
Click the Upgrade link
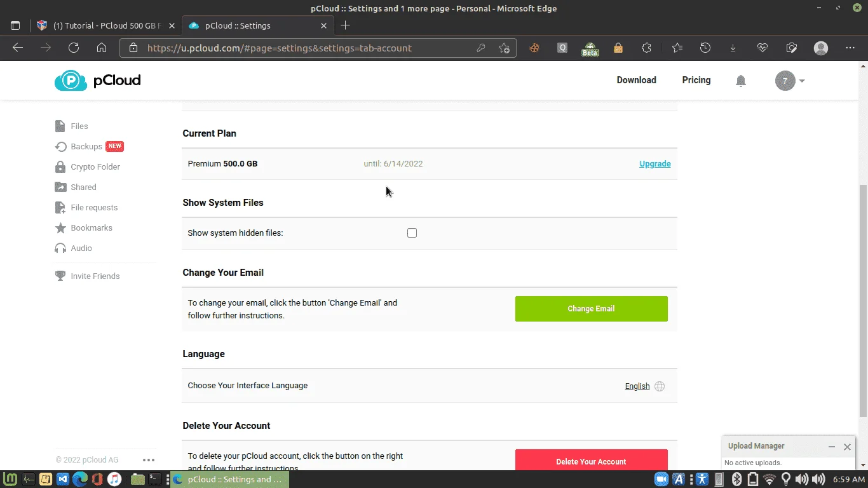click(654, 164)
